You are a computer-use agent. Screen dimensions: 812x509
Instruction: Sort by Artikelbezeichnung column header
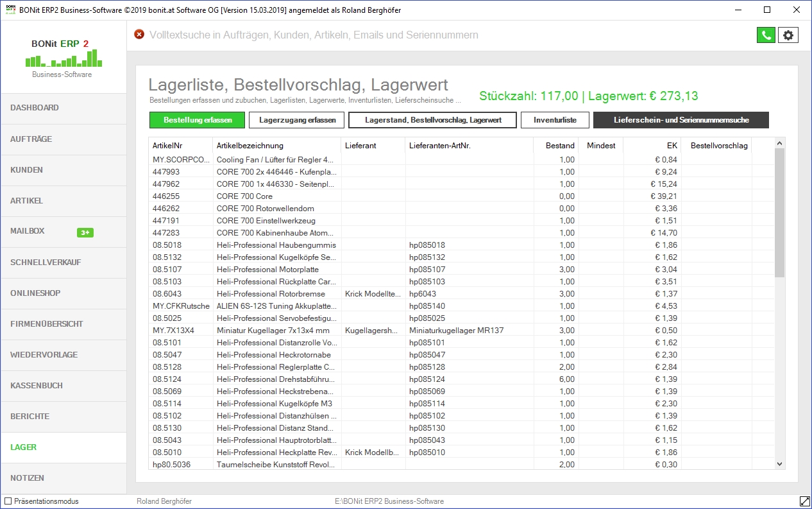pos(277,146)
